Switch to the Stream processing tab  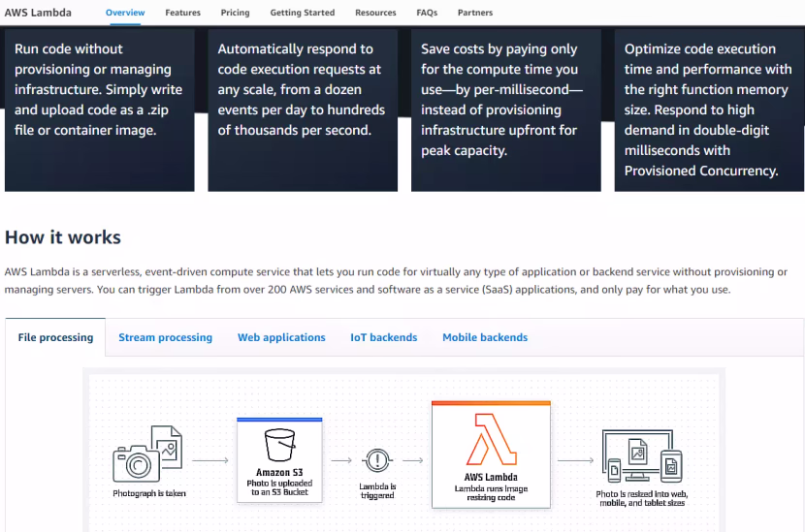pos(165,337)
